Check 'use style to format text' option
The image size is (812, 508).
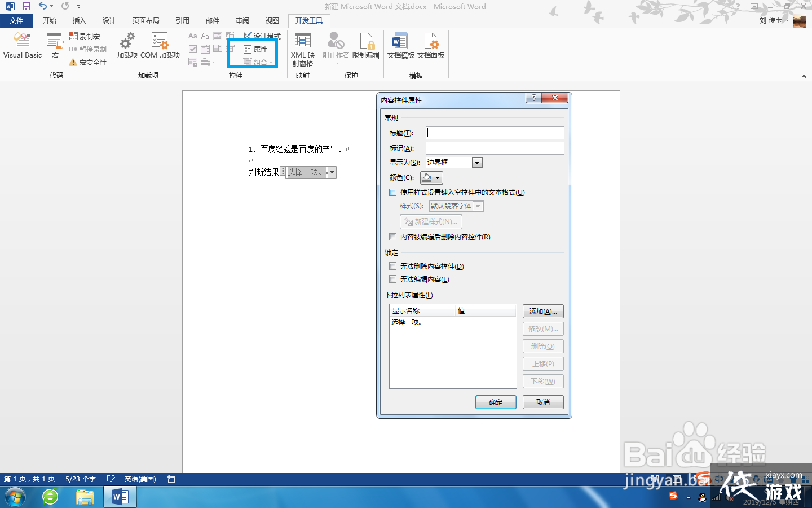coord(392,192)
